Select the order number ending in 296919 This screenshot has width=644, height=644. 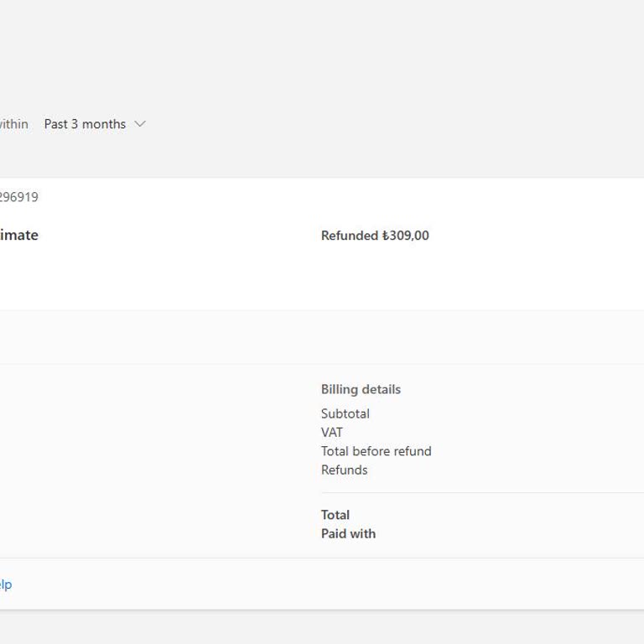(18, 197)
